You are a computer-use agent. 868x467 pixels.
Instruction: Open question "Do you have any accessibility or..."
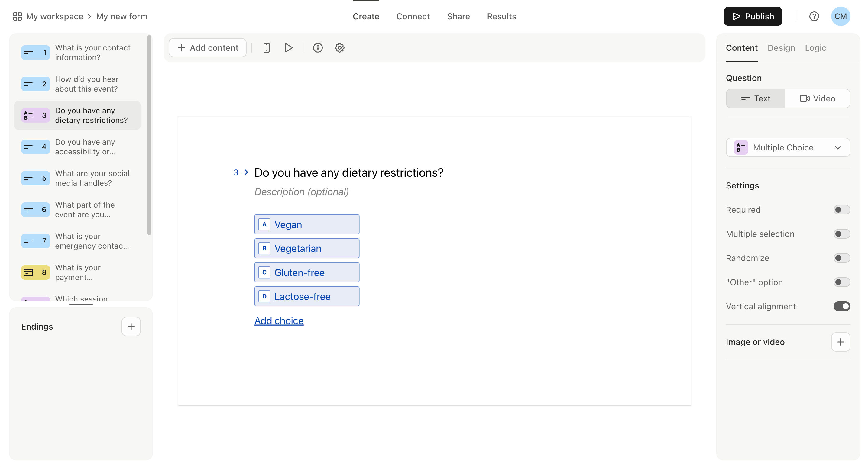(x=77, y=147)
